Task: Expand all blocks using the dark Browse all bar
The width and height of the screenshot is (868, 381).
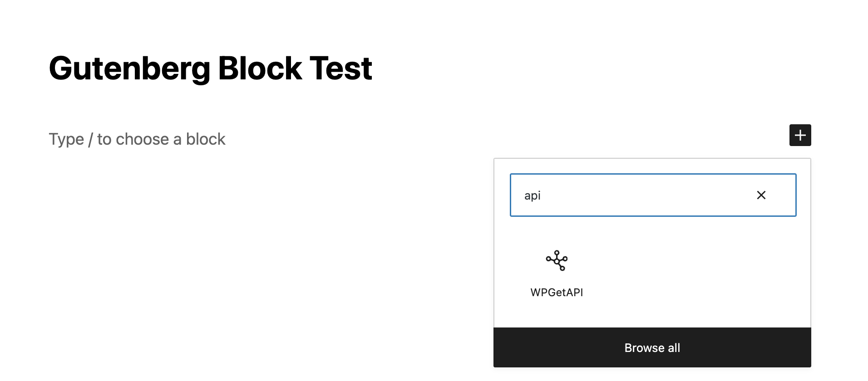Action: (x=652, y=348)
